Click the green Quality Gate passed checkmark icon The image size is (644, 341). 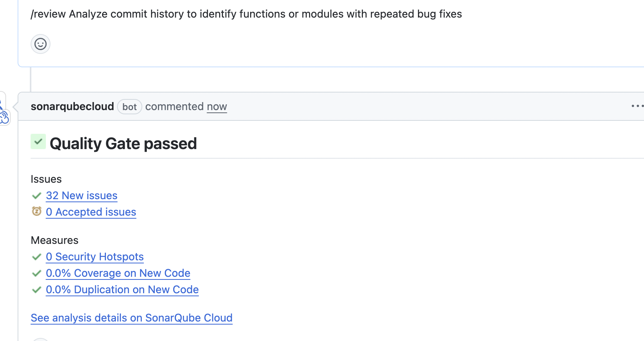38,141
